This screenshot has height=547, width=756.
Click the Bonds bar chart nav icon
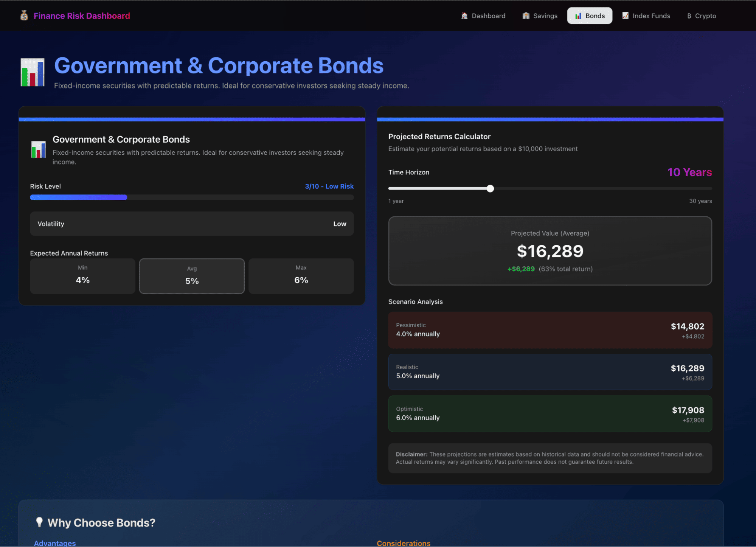(578, 16)
